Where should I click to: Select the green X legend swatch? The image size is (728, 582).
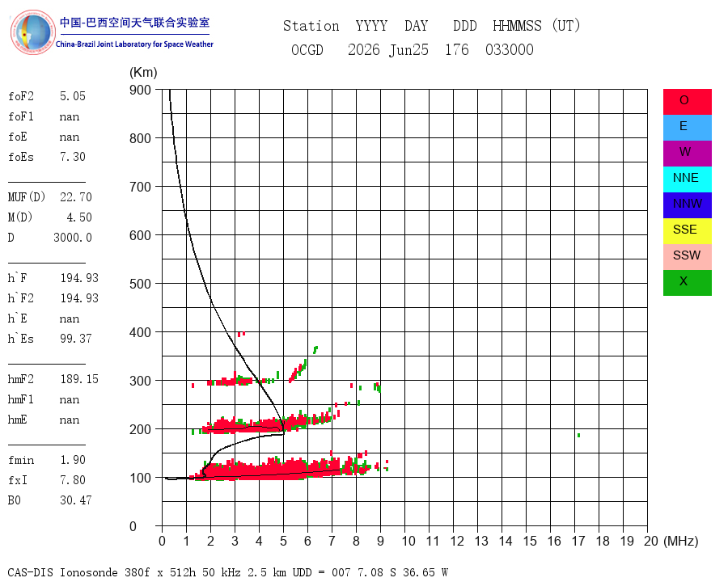[687, 283]
